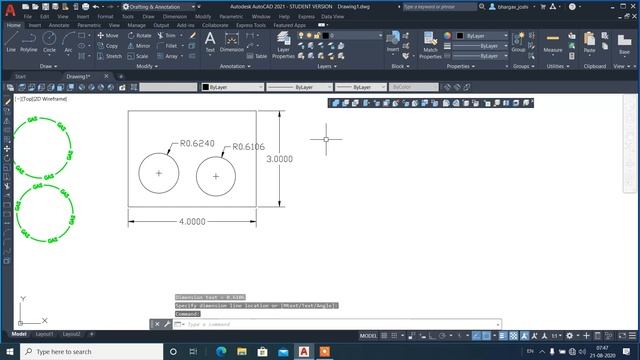
Task: Activate the Move tool in Modify panel
Action: 108,36
